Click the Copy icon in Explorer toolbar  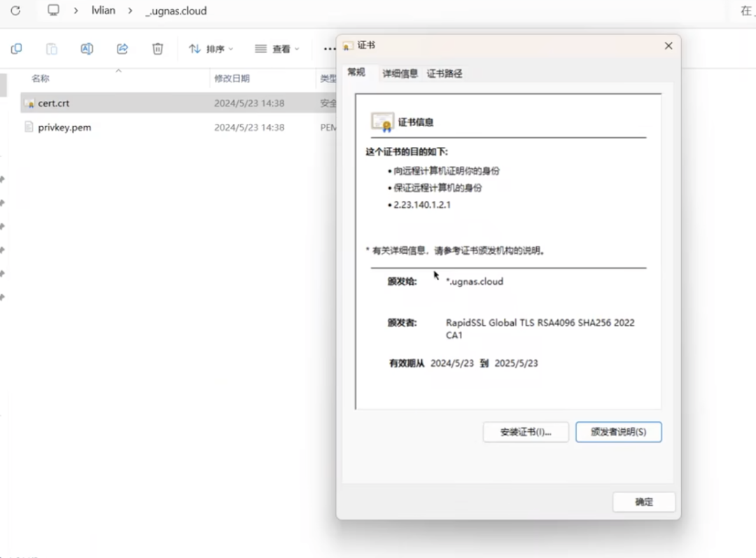click(16, 49)
